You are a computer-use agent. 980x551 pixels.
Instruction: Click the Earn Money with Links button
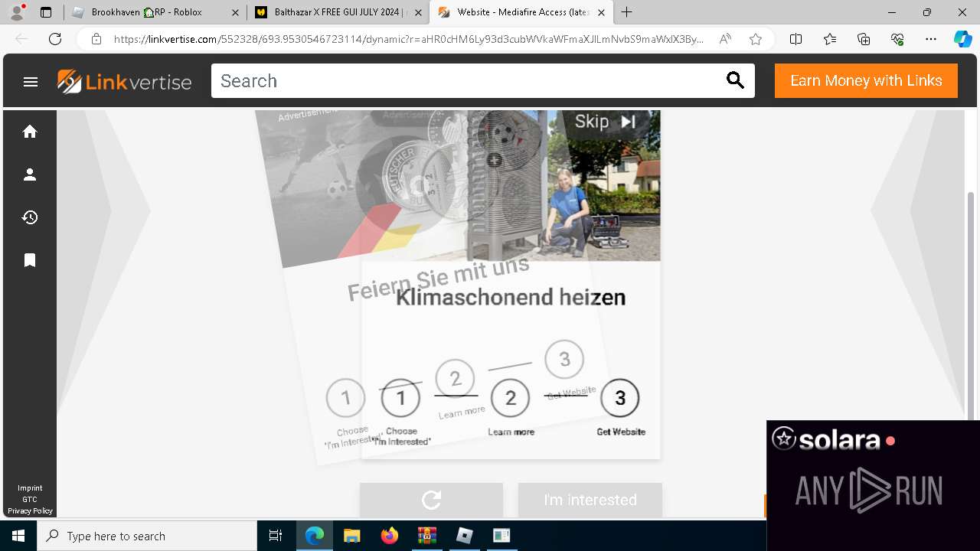866,81
